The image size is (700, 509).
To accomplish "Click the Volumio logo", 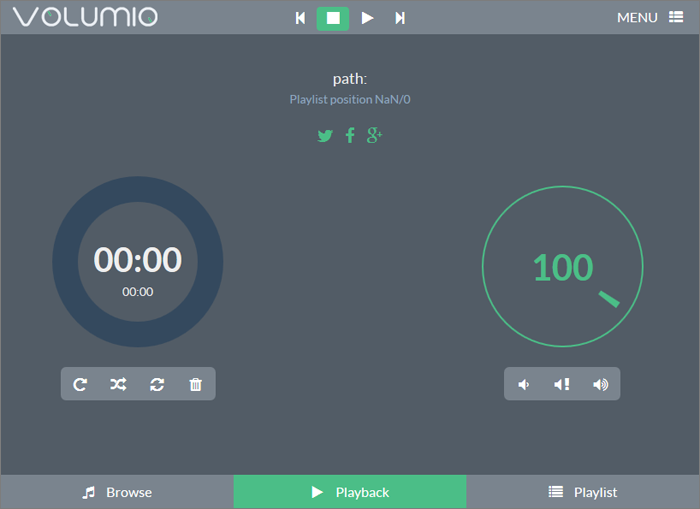I will point(85,17).
